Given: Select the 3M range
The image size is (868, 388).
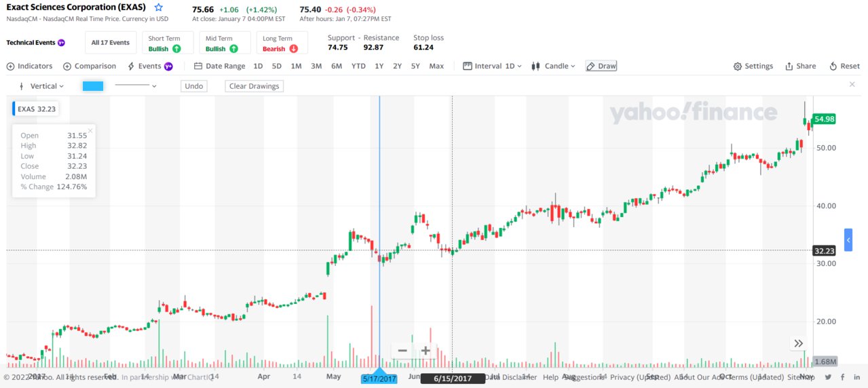Looking at the screenshot, I should [316, 66].
